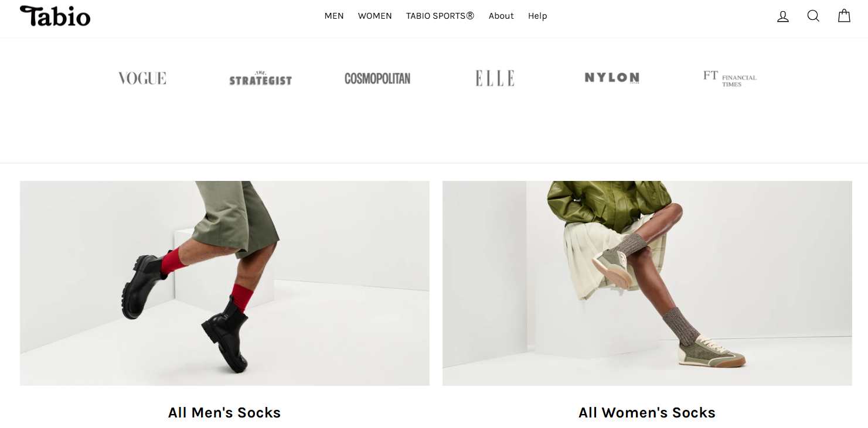
Task: Open the WOMEN menu
Action: (375, 16)
